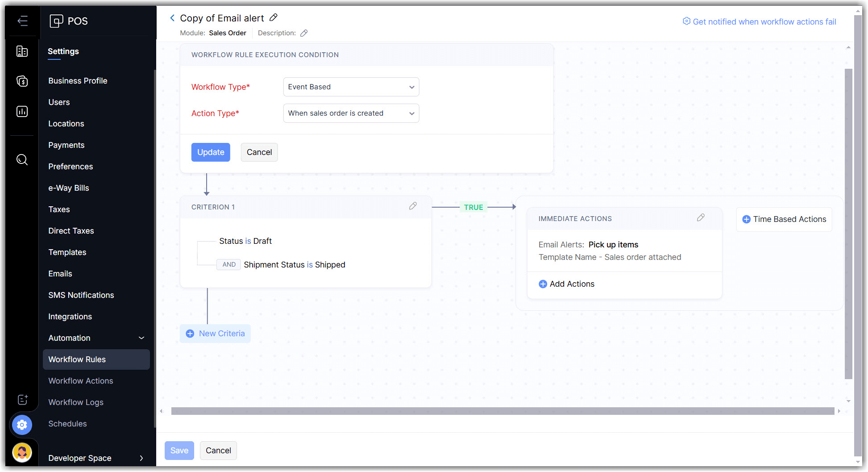This screenshot has width=868, height=472.
Task: Open the reports chart icon in the left rail
Action: pyautogui.click(x=22, y=111)
